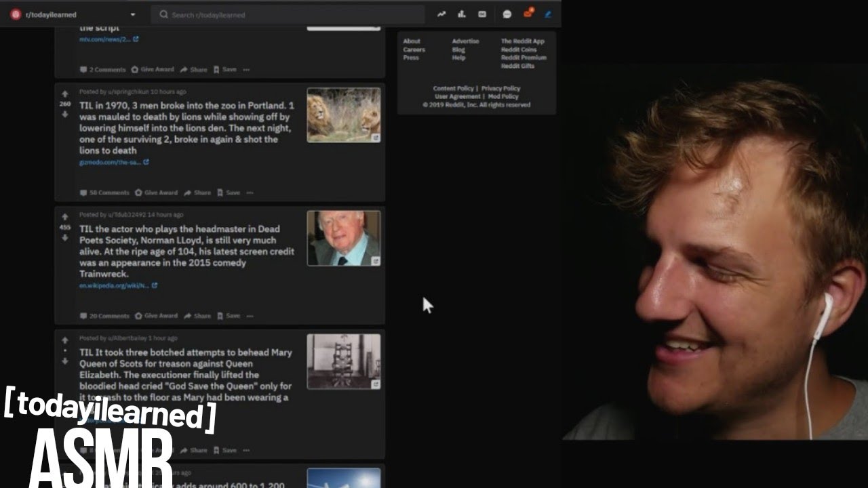The image size is (868, 488).
Task: Click the Careers footer link
Action: 414,49
